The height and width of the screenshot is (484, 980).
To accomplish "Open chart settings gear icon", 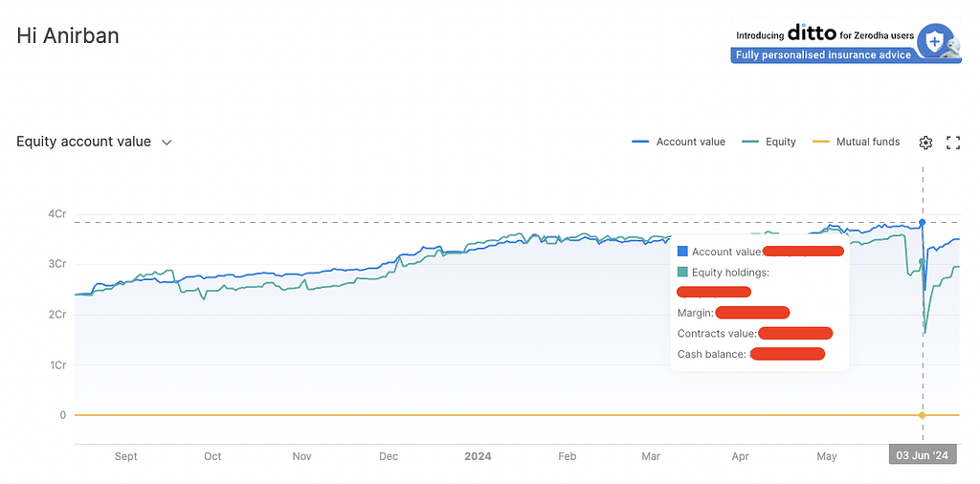I will pos(925,143).
